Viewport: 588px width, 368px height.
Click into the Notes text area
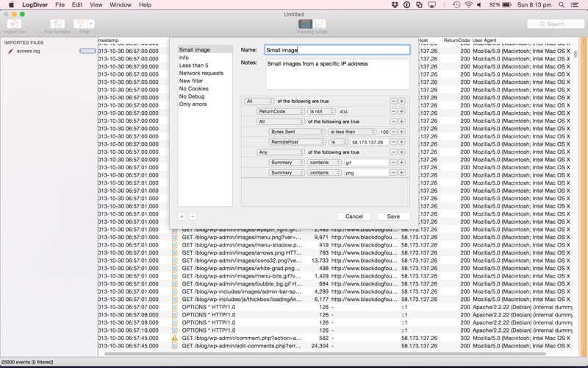click(x=337, y=74)
